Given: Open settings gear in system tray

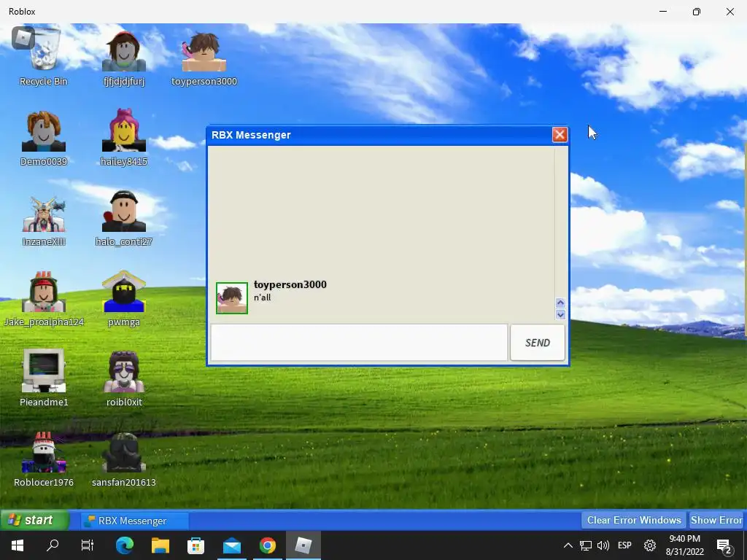Looking at the screenshot, I should (x=650, y=545).
